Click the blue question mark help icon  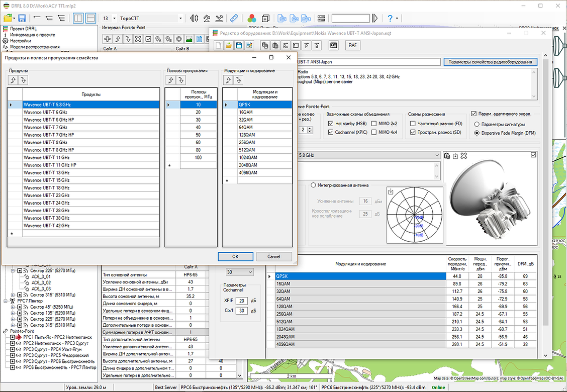pos(390,18)
